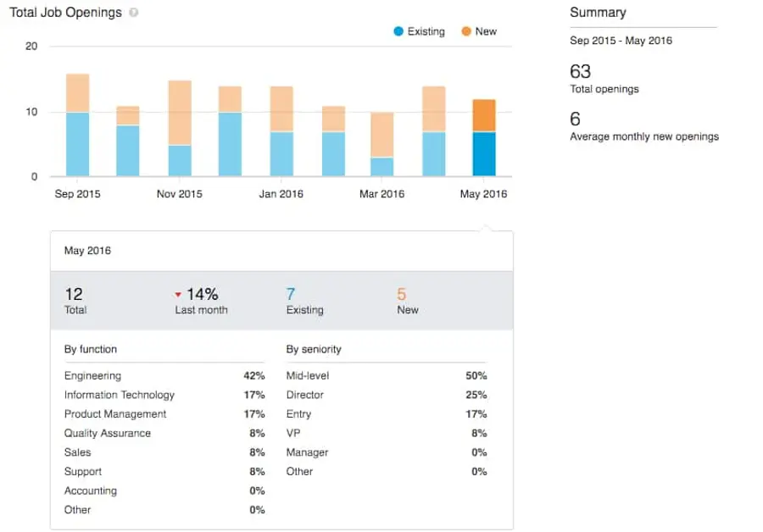This screenshot has height=532, width=763.
Task: Switch to the By seniority breakdown
Action: point(314,349)
